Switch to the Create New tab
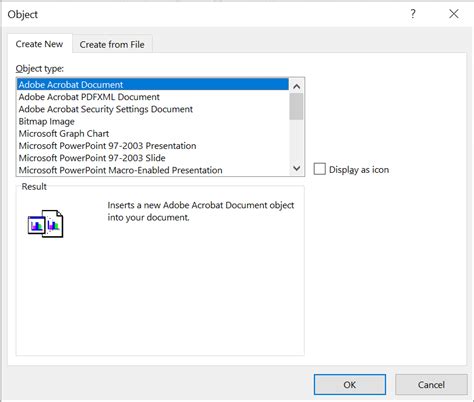The image size is (474, 402). tap(39, 44)
